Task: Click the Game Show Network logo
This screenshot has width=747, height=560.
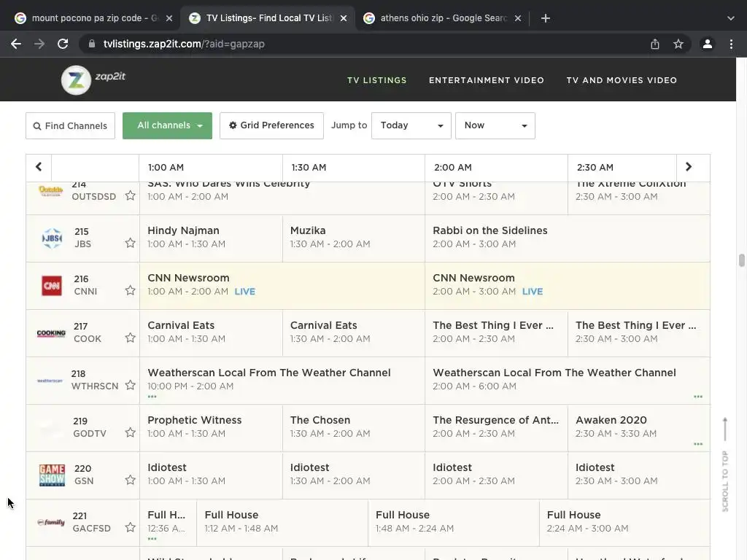Action: (52, 475)
